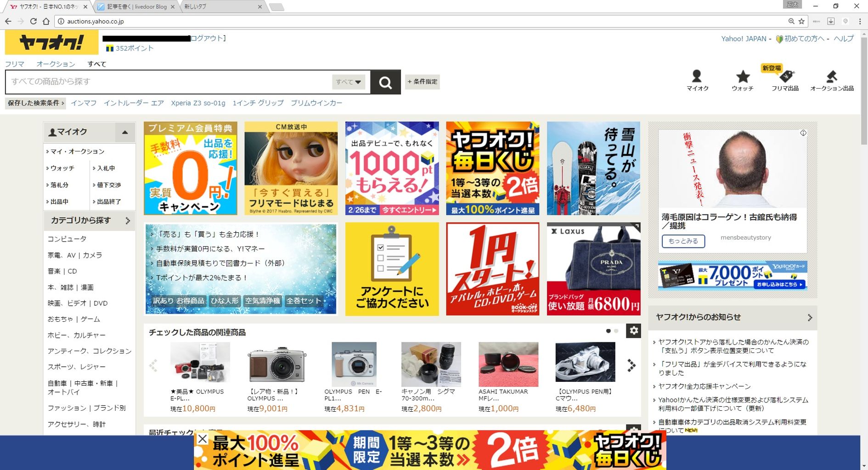This screenshot has width=868, height=470.
Task: Click the 条件指定 button
Action: 423,82
